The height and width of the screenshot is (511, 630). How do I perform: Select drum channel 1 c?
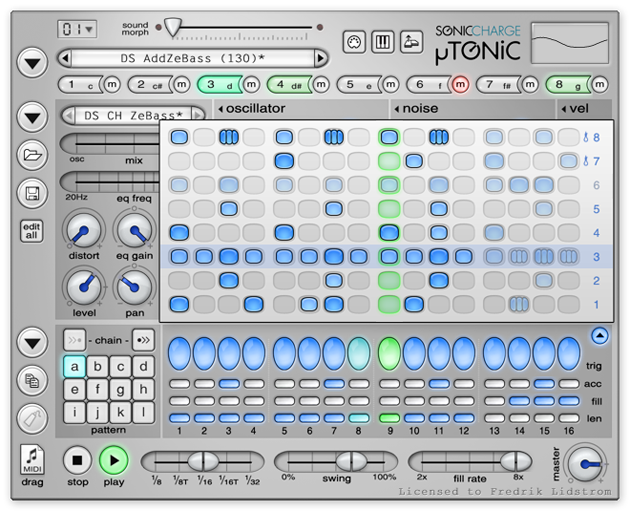[x=80, y=84]
